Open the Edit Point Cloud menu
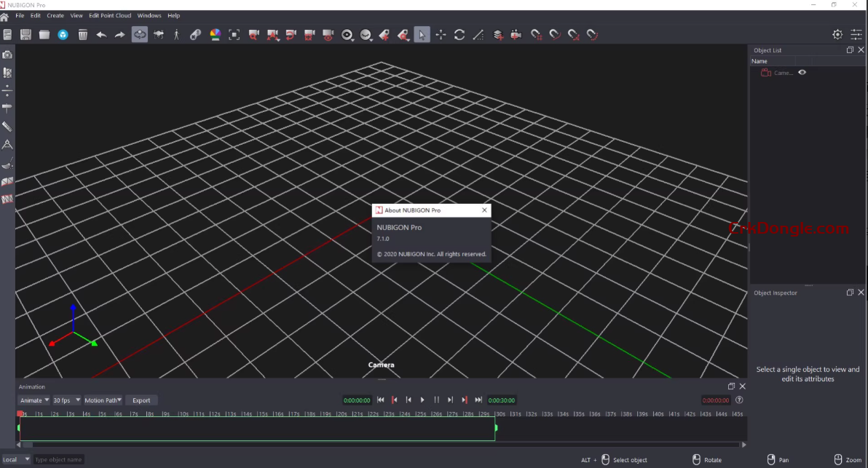 click(111, 15)
